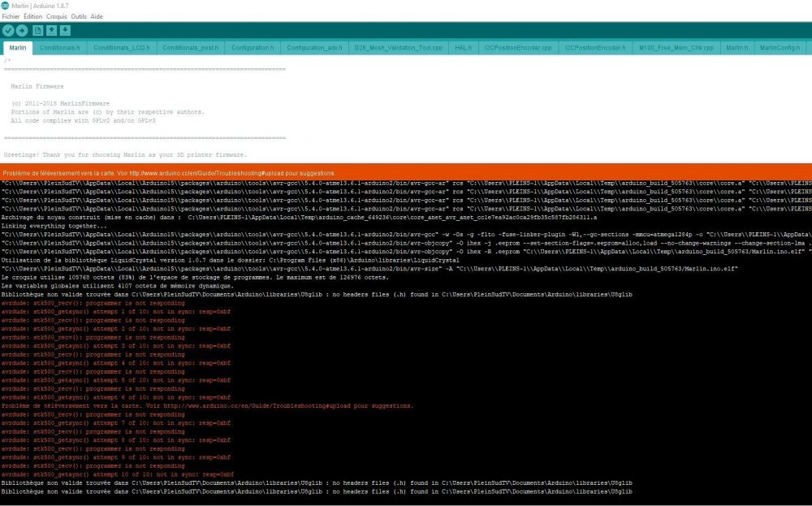Click the Upload arrow toolbar icon

click(22, 31)
